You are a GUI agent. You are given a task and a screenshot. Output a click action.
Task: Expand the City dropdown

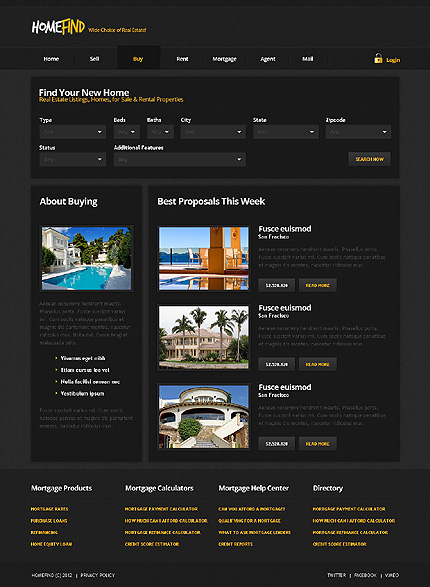pos(213,132)
